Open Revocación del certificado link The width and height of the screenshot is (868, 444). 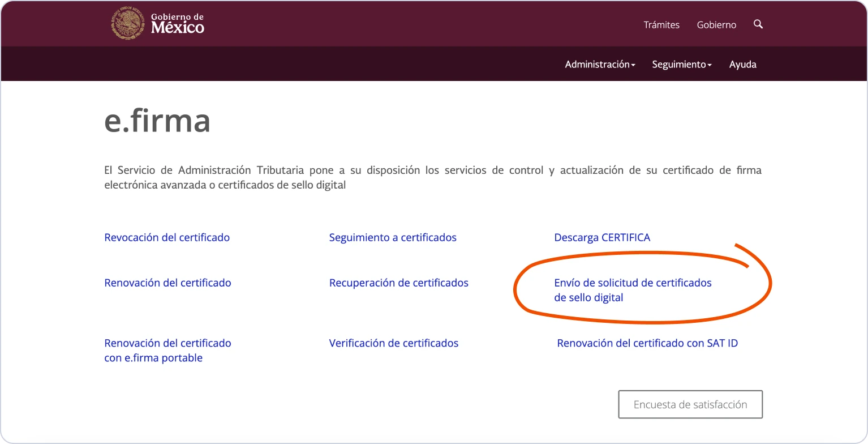pos(167,237)
